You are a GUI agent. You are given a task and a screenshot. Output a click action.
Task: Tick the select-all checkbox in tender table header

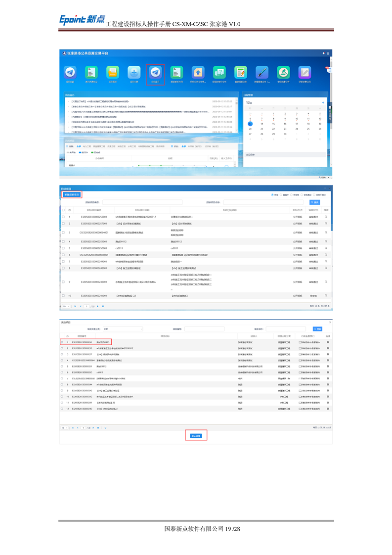pos(63,210)
